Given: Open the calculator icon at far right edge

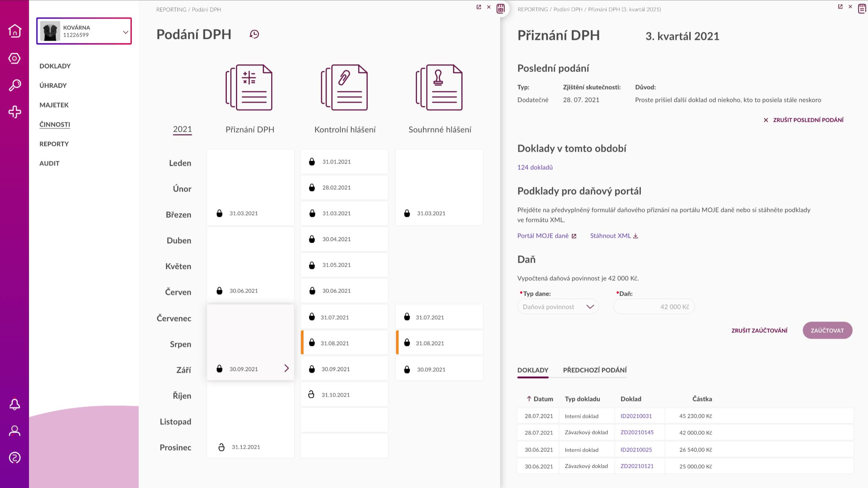Looking at the screenshot, I should click(x=862, y=8).
